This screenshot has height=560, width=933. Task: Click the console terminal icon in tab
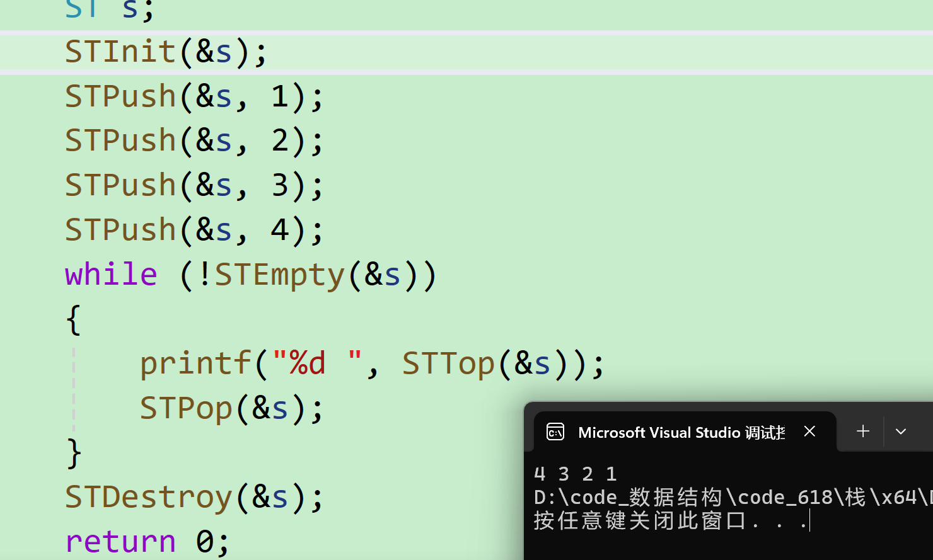[x=555, y=431]
